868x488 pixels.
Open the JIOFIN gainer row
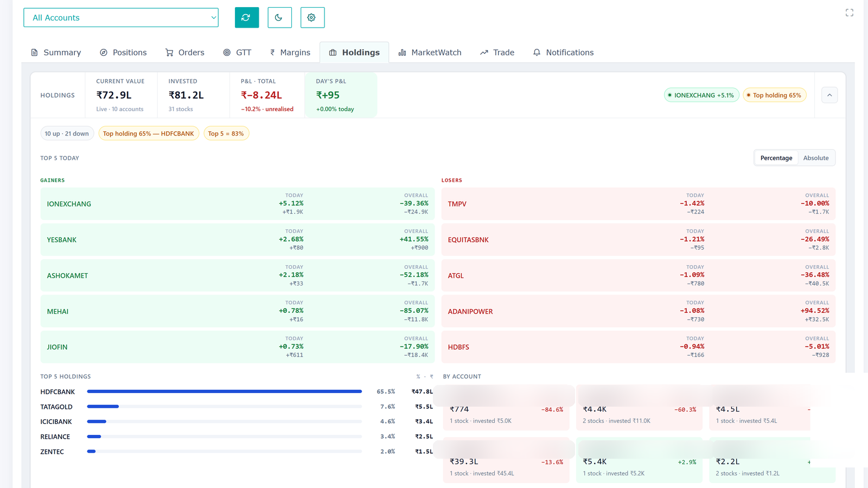tap(238, 347)
